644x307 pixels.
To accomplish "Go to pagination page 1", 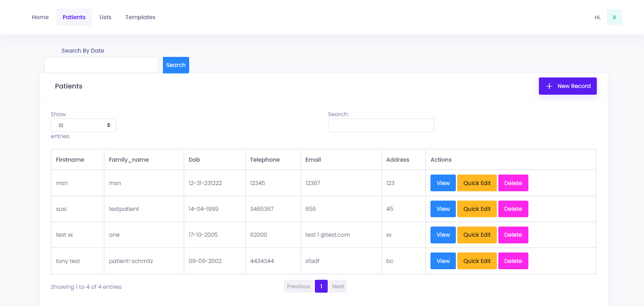I will coord(321,286).
